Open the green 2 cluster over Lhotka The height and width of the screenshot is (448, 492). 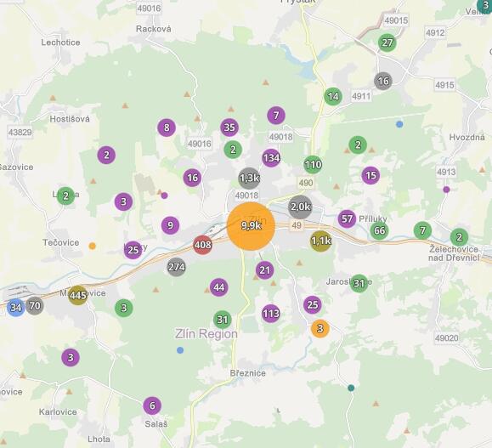66,196
